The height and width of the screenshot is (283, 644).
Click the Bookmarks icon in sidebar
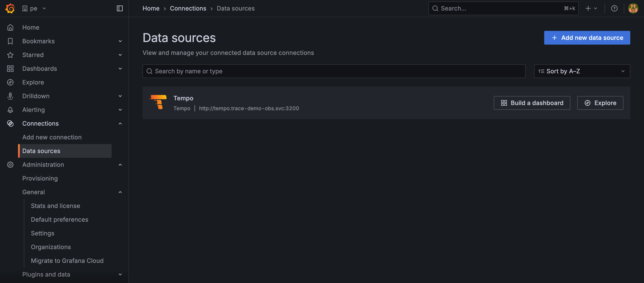10,41
